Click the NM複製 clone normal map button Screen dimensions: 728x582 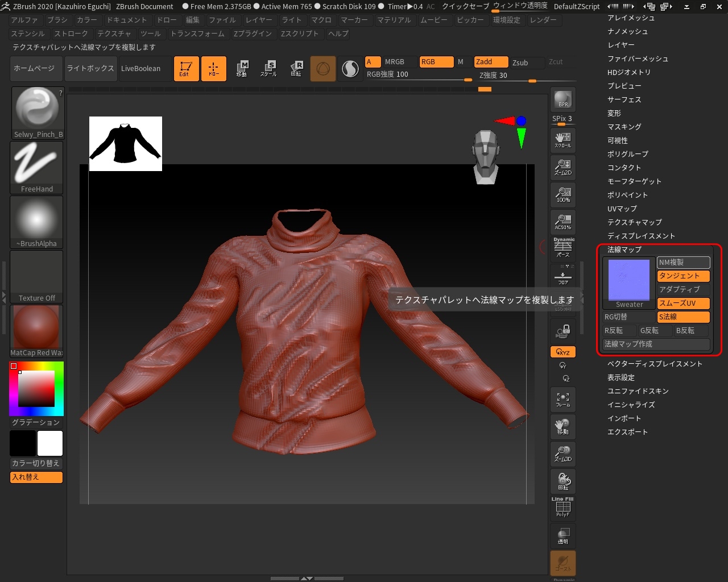coord(684,263)
